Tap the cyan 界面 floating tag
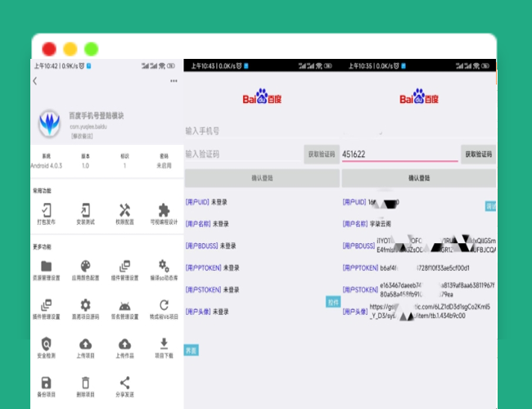 192,350
